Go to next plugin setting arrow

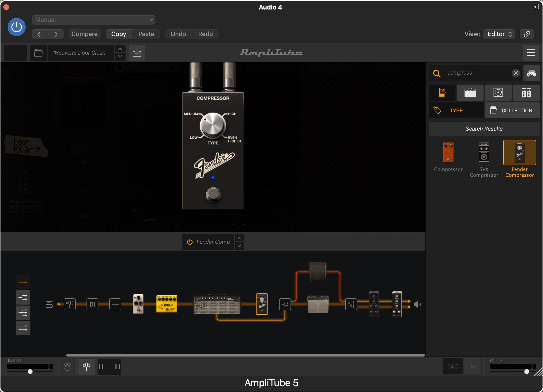click(56, 34)
